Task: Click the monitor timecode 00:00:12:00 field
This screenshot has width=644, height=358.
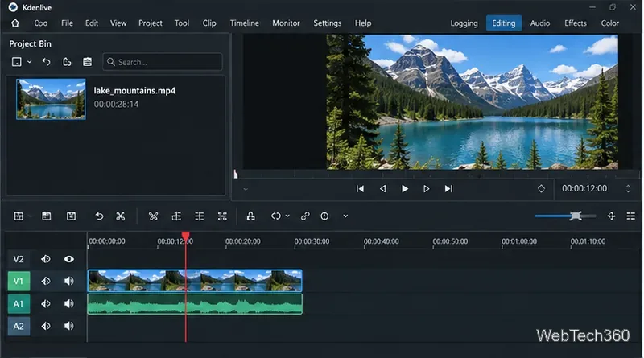Action: [584, 188]
